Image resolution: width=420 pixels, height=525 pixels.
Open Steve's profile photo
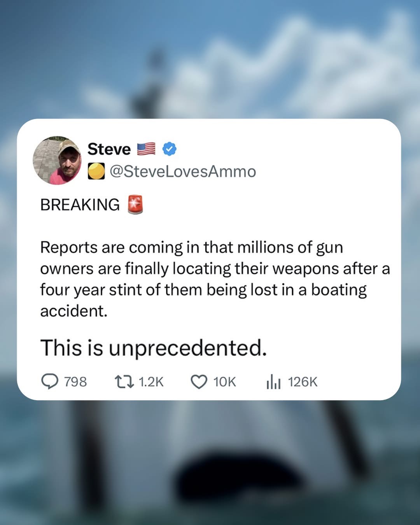coord(57,160)
